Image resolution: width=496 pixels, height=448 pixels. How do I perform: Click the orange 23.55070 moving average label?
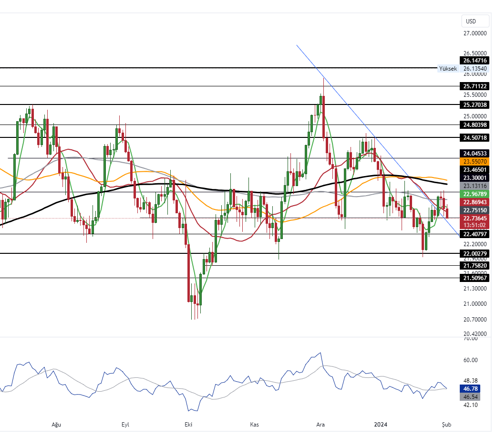474,162
